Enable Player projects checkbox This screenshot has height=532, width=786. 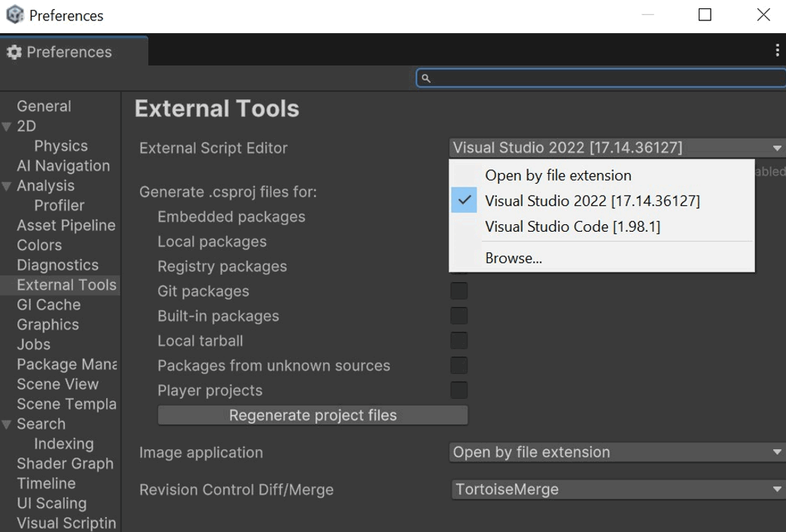[x=458, y=390]
